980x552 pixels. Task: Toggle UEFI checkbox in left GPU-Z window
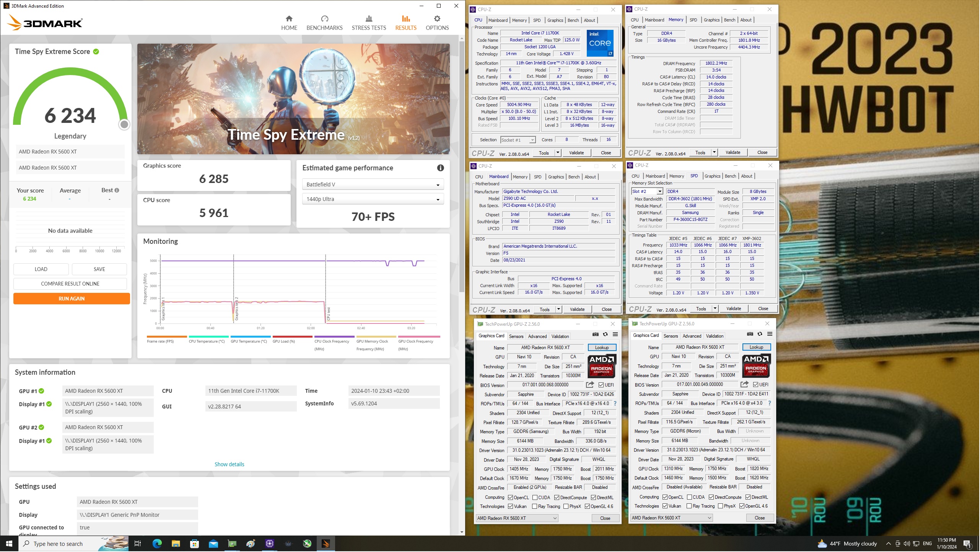click(601, 385)
